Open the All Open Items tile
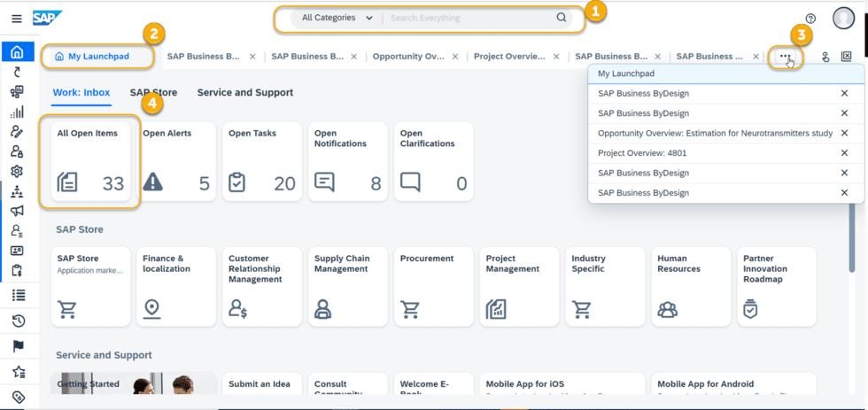Image resolution: width=868 pixels, height=410 pixels. click(x=90, y=161)
